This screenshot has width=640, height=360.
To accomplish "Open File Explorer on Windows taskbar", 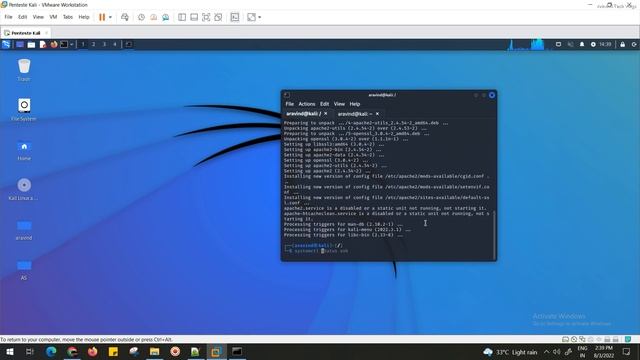I will [x=154, y=351].
